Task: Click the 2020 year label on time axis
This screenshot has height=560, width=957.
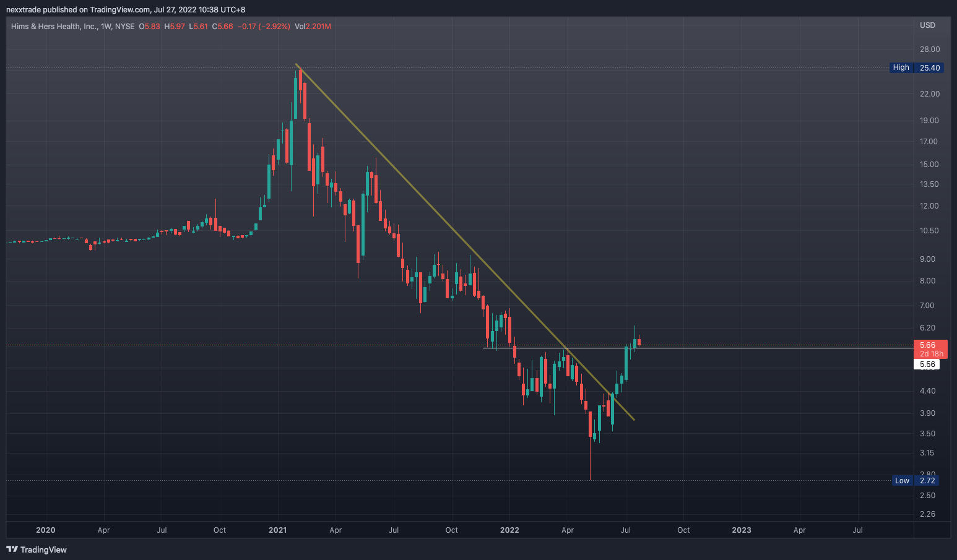Action: tap(46, 530)
